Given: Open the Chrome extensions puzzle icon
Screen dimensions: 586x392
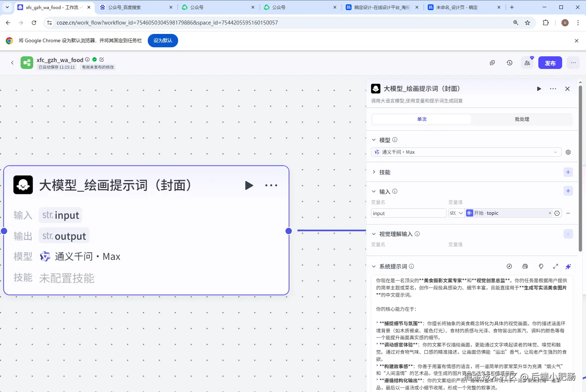Looking at the screenshot, I should (x=546, y=23).
